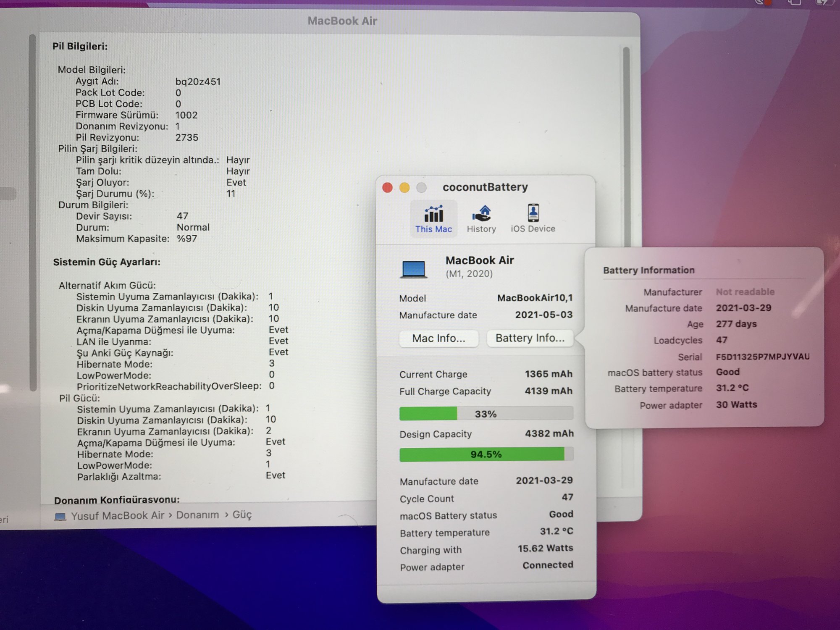Click the 33% current charge bar
This screenshot has height=630, width=840.
point(486,414)
